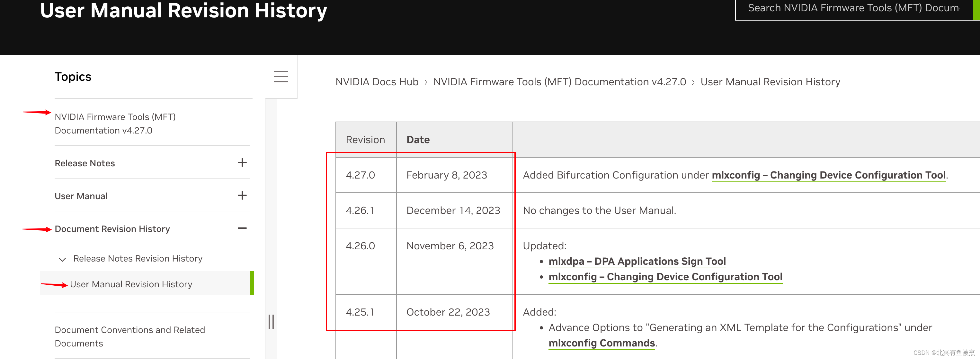Viewport: 980px width, 359px height.
Task: Click the October 22, 2023 date
Action: point(448,312)
